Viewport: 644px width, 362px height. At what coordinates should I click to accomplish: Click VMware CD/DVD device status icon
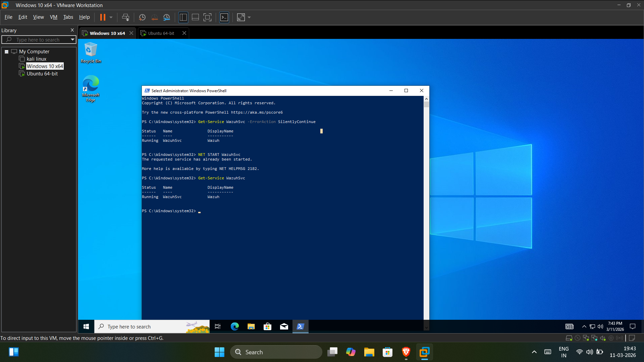(578, 338)
